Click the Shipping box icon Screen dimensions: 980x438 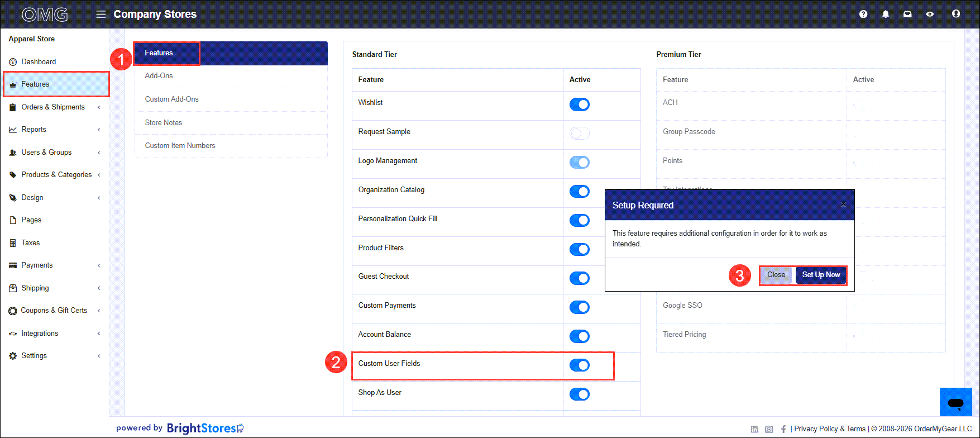(x=13, y=288)
